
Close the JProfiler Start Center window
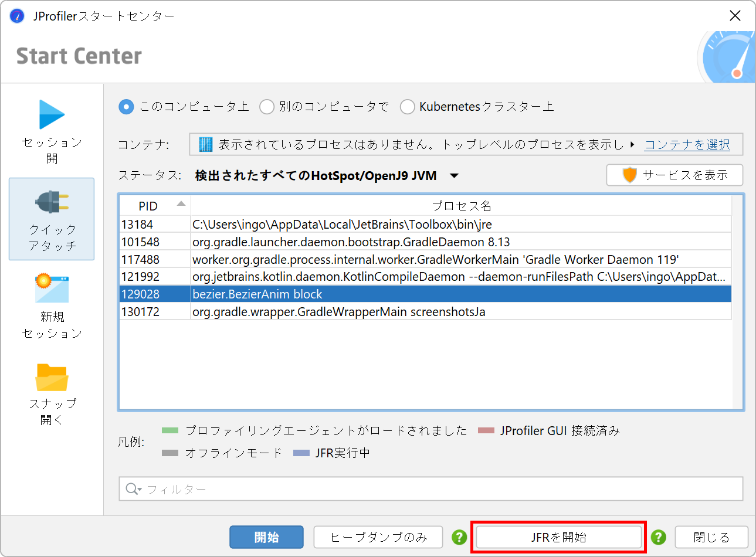735,16
